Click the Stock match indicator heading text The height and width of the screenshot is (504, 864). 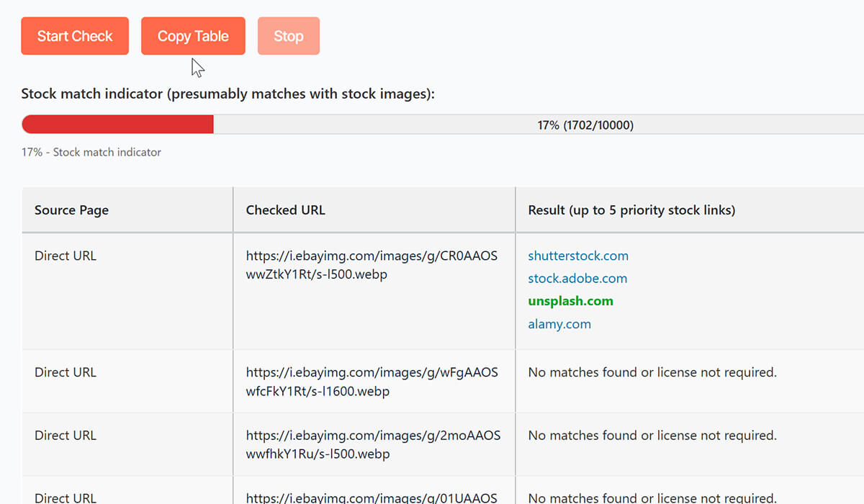click(x=228, y=94)
